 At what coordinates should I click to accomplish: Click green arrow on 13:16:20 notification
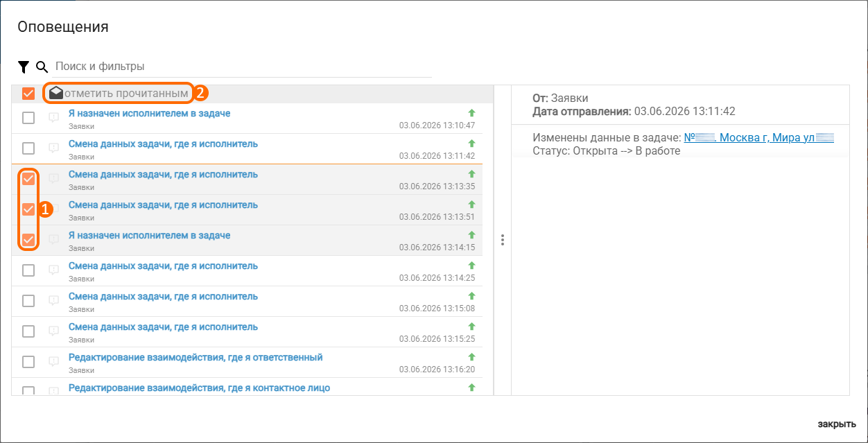click(471, 356)
